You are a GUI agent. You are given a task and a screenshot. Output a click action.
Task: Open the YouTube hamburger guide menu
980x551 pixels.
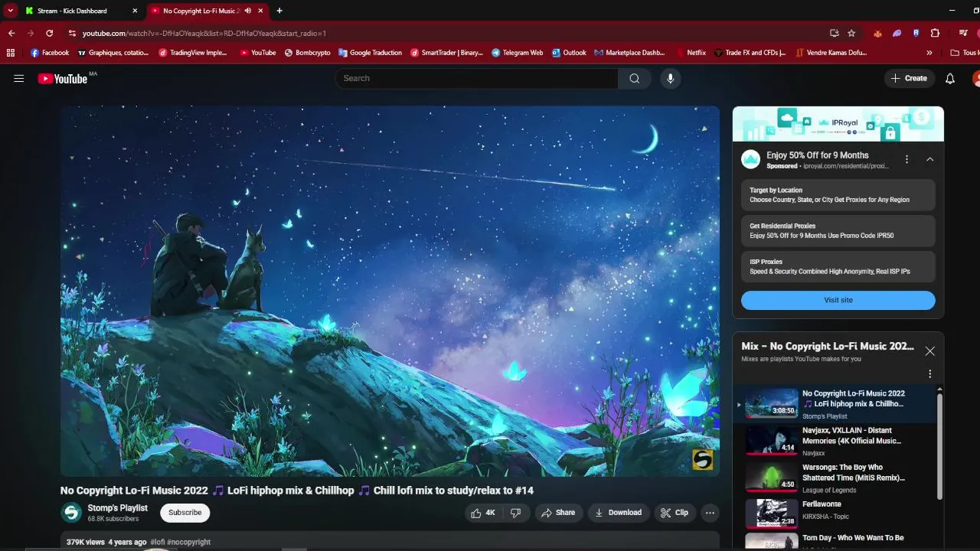(19, 78)
